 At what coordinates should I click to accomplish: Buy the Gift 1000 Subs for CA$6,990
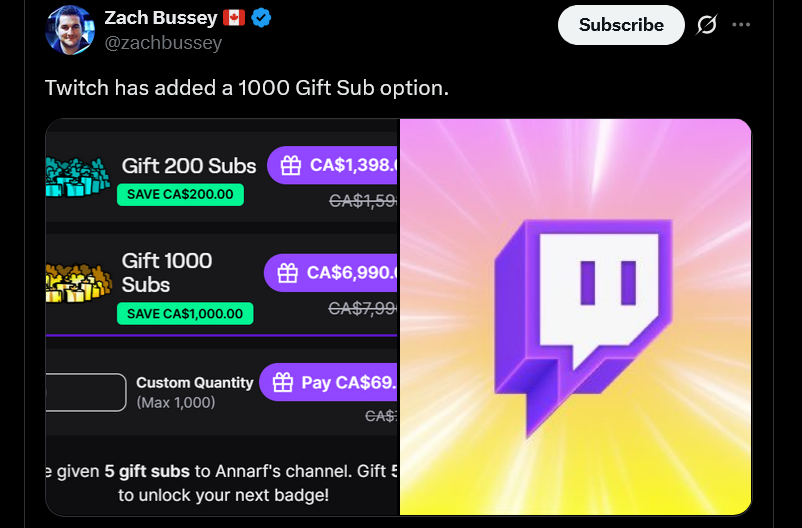331,273
